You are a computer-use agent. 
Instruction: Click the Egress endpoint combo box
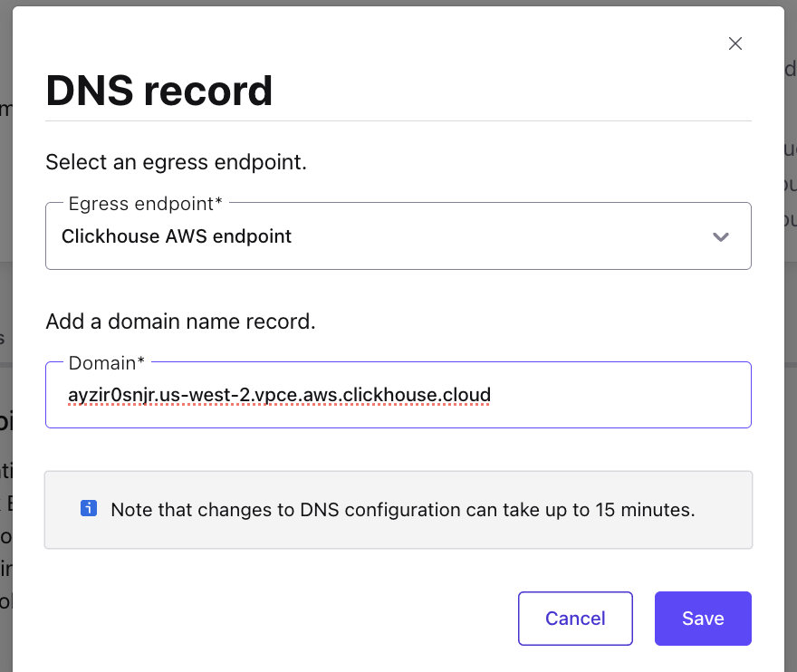[x=398, y=236]
